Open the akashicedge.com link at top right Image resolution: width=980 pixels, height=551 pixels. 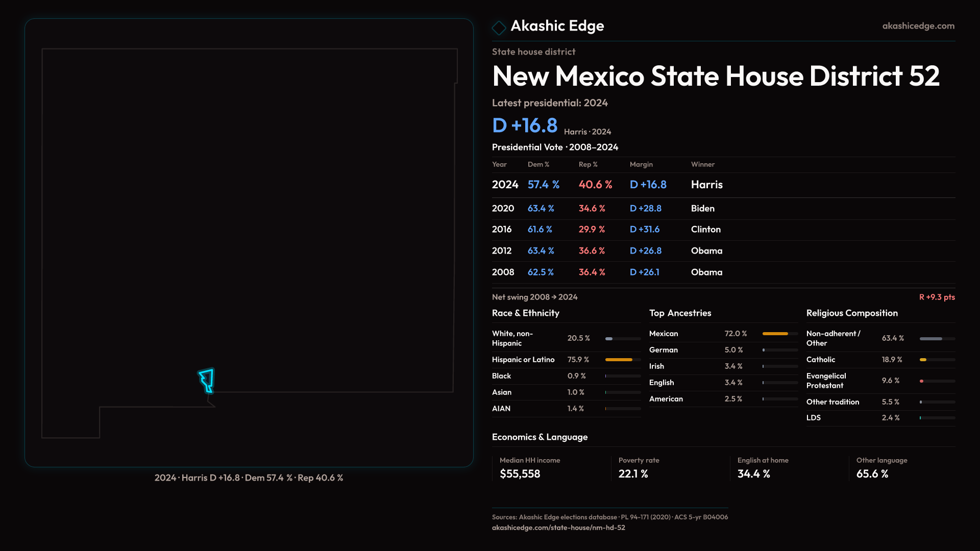point(918,26)
